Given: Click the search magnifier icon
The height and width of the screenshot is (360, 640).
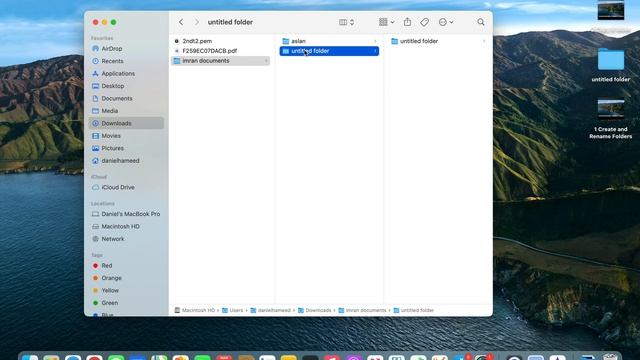Looking at the screenshot, I should coord(481,22).
